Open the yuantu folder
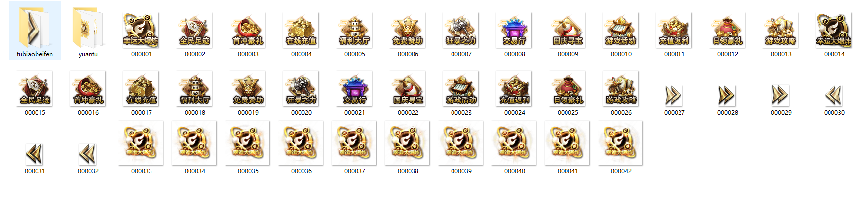Viewport: 868px width, 201px height. (x=88, y=31)
